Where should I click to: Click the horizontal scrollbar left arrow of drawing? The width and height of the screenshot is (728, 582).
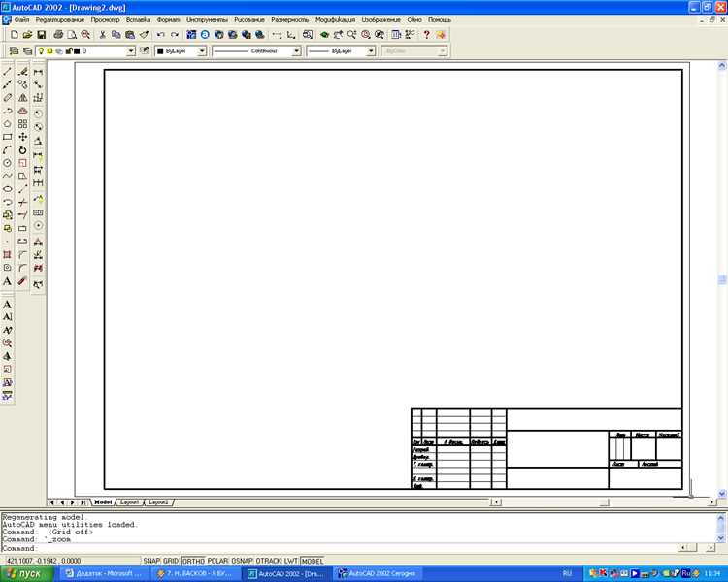click(x=496, y=502)
